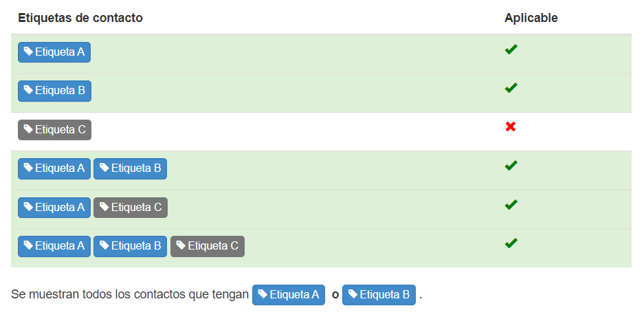Click the red X icon for Etiqueta C
Screen dimensions: 644x319
coord(511,127)
